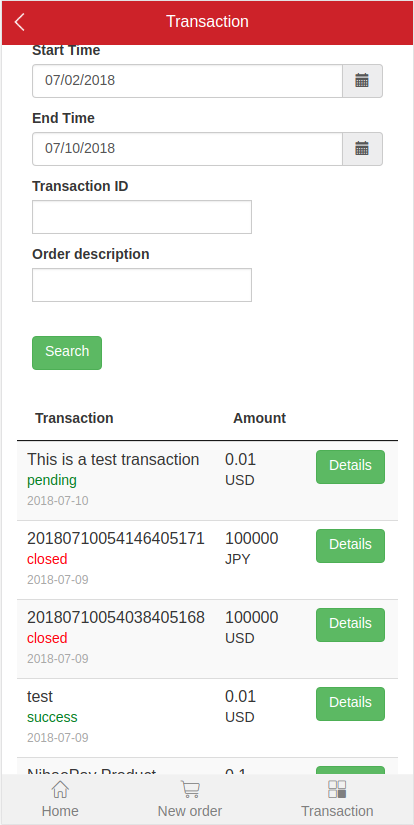This screenshot has width=414, height=825.
Task: Select row 2018071005414640517​1
Action: (207, 560)
